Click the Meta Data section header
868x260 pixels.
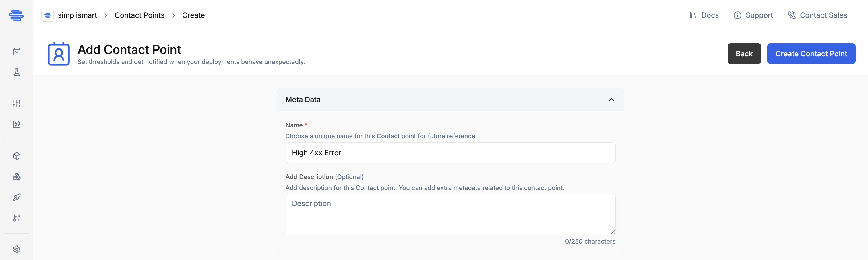pyautogui.click(x=450, y=100)
